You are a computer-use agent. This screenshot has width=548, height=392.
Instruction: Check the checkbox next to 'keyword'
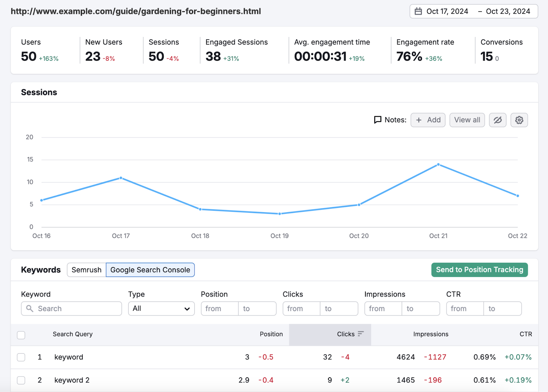pyautogui.click(x=21, y=357)
